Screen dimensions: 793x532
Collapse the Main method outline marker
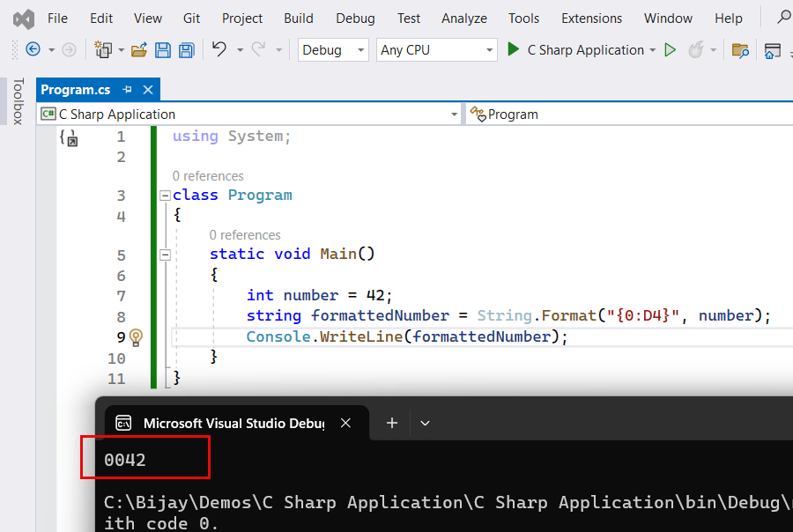click(165, 254)
